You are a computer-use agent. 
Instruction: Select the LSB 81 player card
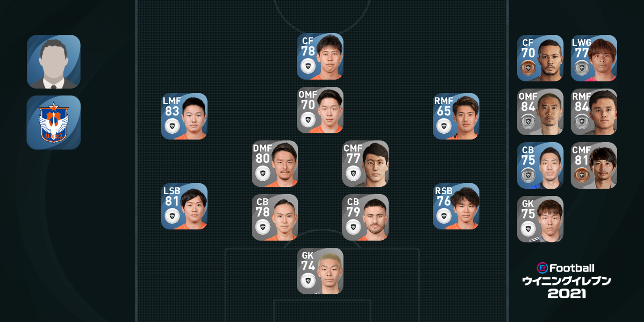coord(184,206)
